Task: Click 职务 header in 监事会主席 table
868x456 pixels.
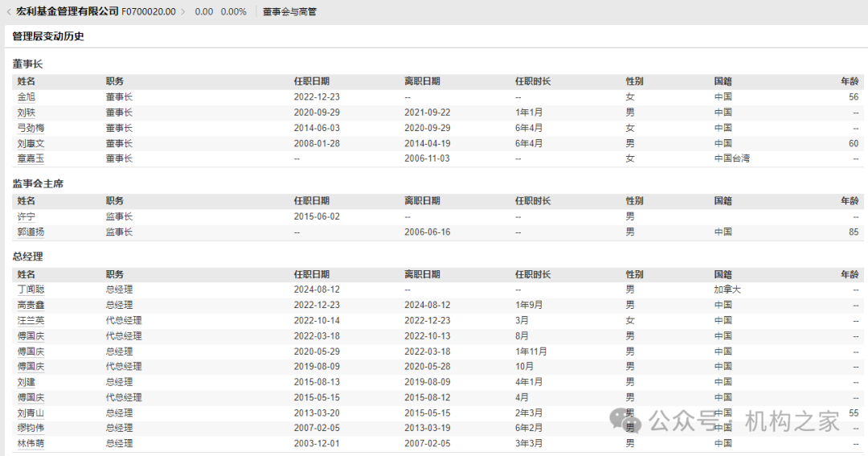Action: (x=115, y=201)
